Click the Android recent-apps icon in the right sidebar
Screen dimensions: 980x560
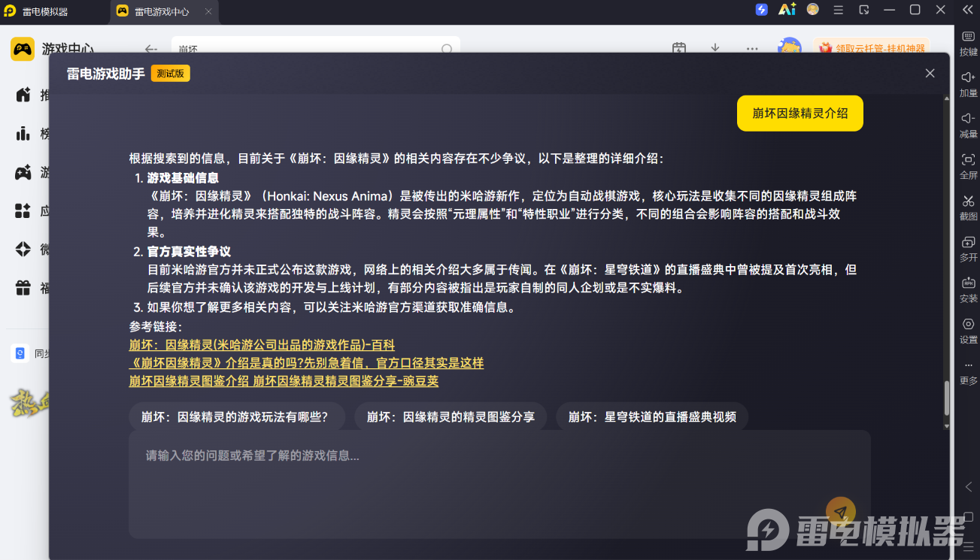[x=969, y=546]
